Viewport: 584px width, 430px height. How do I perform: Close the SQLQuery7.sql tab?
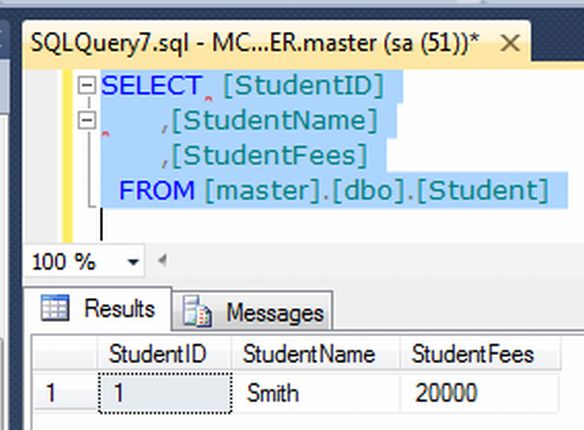click(x=510, y=43)
